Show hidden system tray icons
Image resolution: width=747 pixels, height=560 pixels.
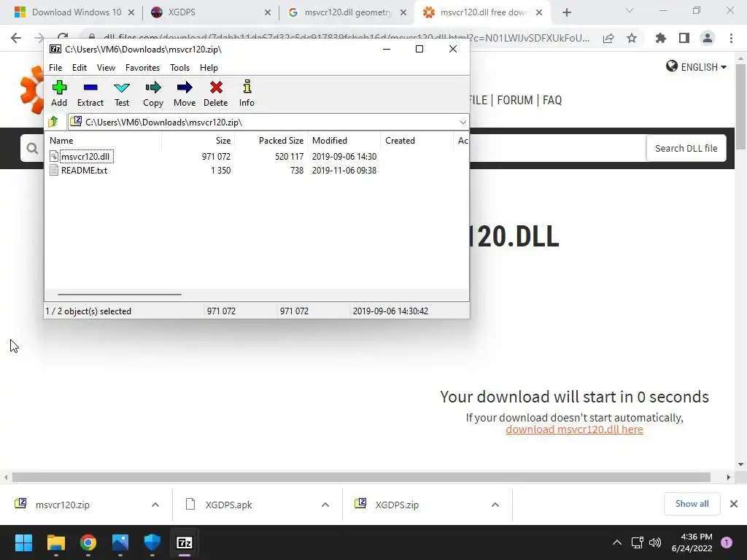617,542
